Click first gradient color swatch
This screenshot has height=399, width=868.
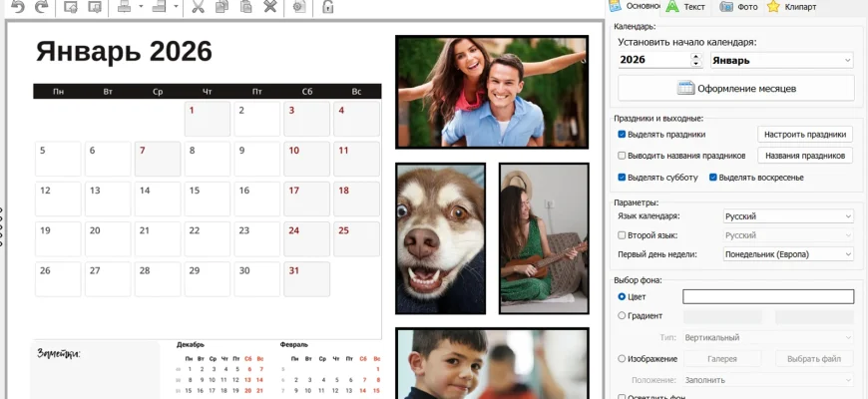click(x=722, y=316)
